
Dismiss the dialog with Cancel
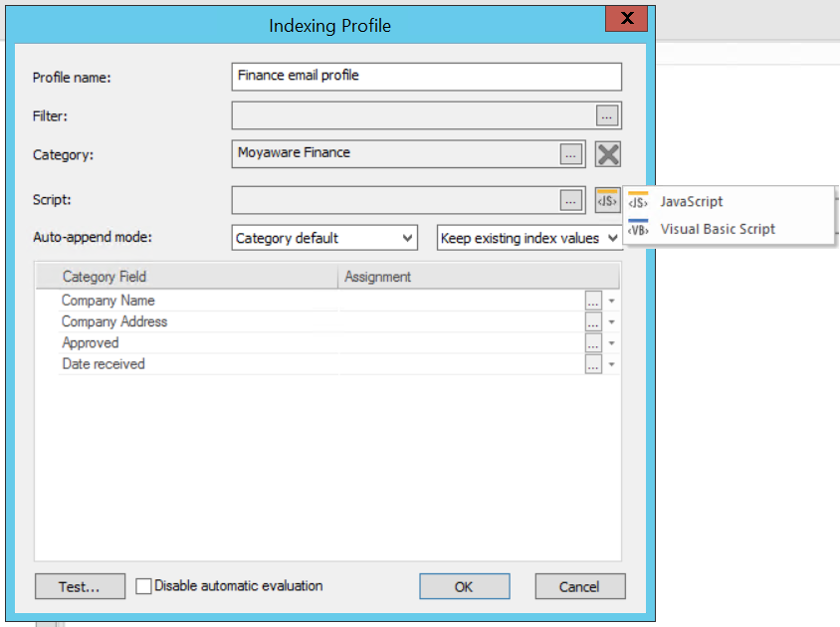pyautogui.click(x=579, y=586)
